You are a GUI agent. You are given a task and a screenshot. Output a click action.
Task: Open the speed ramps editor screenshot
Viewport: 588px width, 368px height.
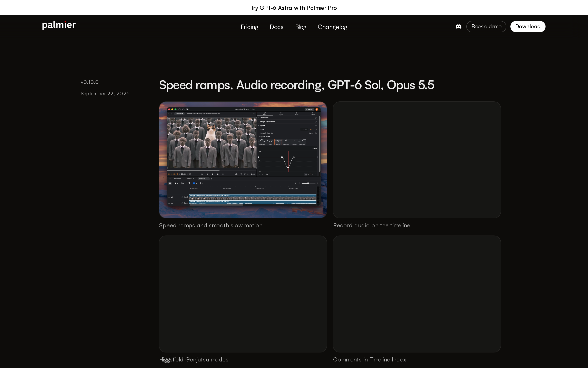(x=243, y=160)
